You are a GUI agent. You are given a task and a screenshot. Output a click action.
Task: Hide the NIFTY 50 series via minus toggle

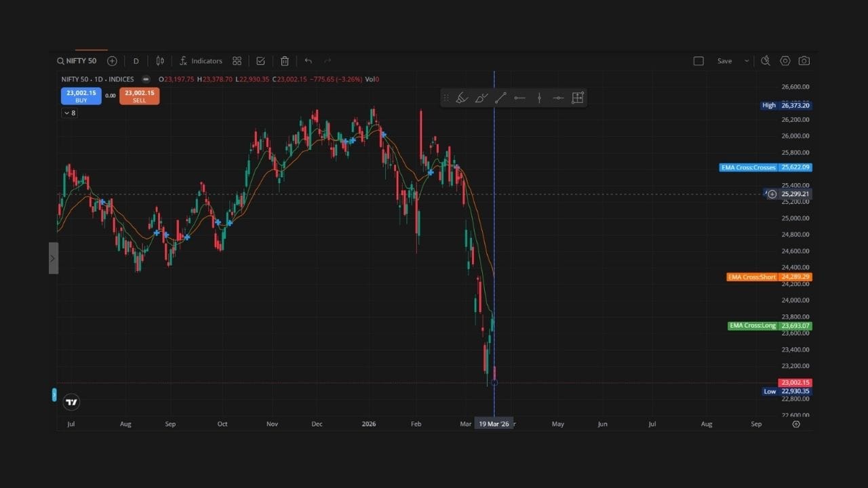pos(145,79)
